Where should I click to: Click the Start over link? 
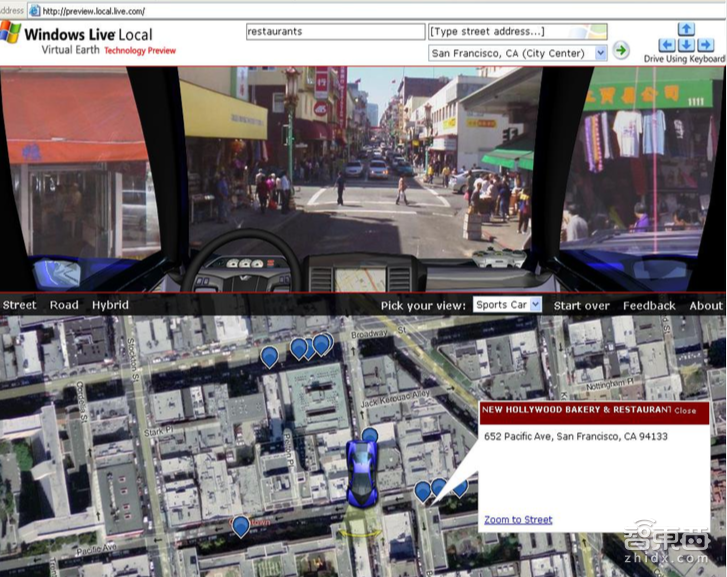[x=581, y=305]
